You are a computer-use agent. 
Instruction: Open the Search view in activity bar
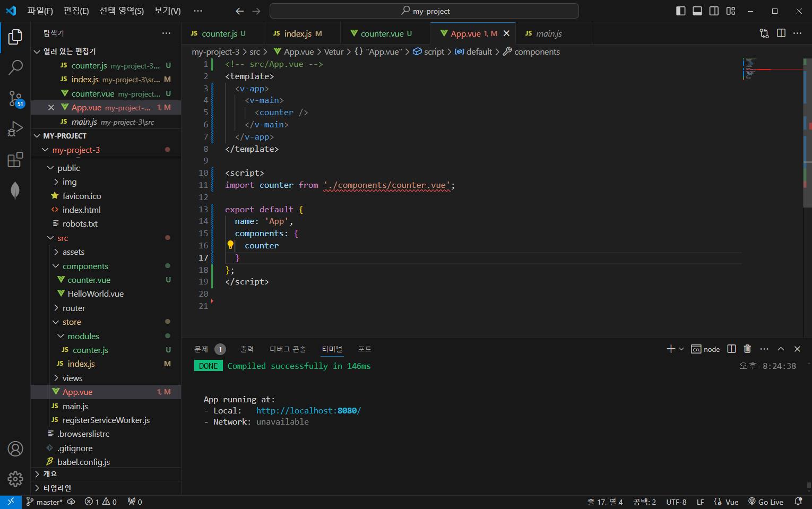click(x=15, y=67)
